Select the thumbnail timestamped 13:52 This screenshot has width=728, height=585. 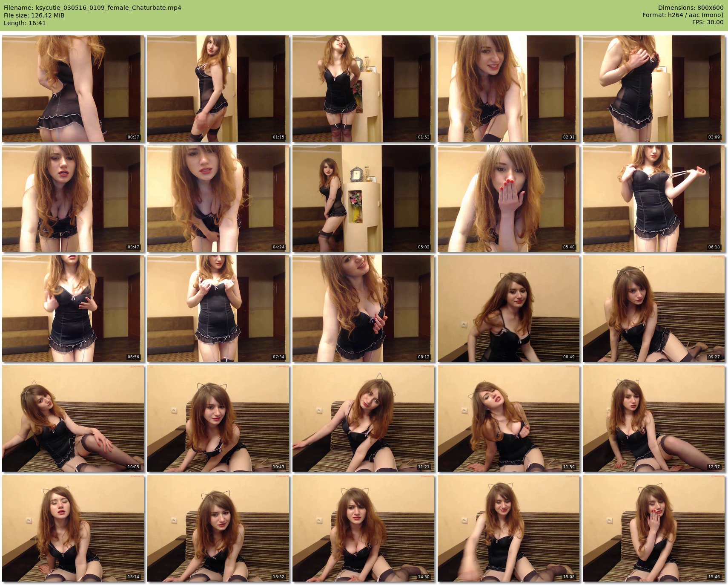[218, 528]
